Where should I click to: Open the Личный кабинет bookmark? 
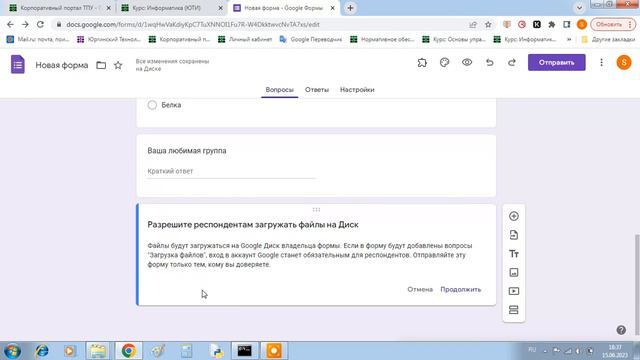(245, 40)
